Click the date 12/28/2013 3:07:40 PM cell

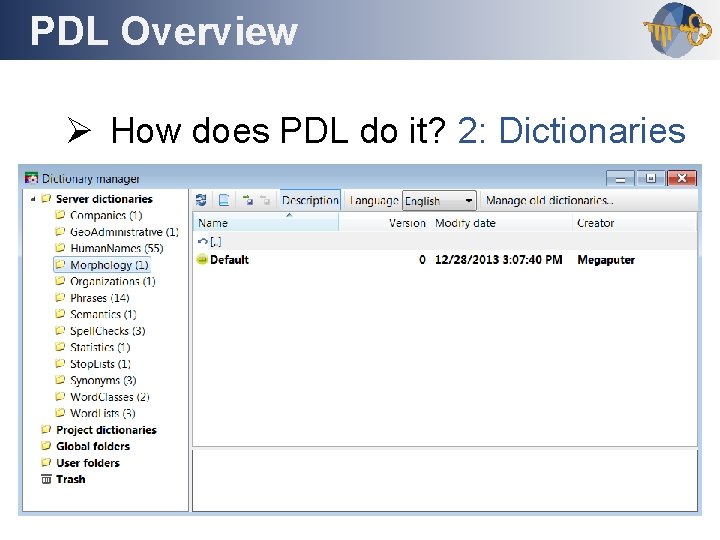(499, 260)
